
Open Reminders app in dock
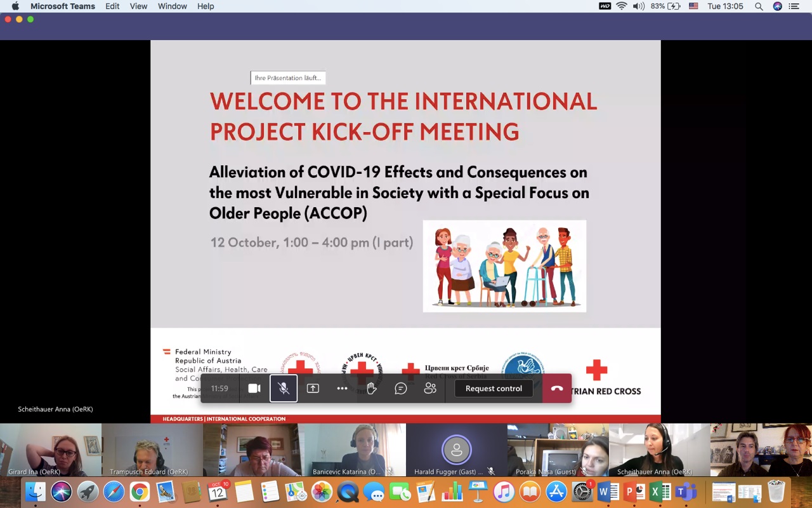point(270,491)
